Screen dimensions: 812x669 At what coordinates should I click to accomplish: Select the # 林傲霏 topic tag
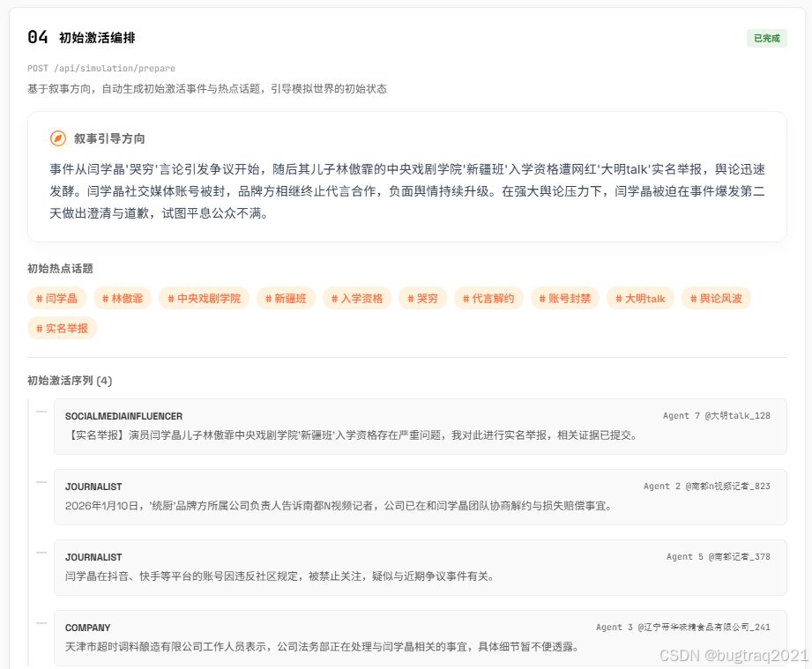click(123, 298)
